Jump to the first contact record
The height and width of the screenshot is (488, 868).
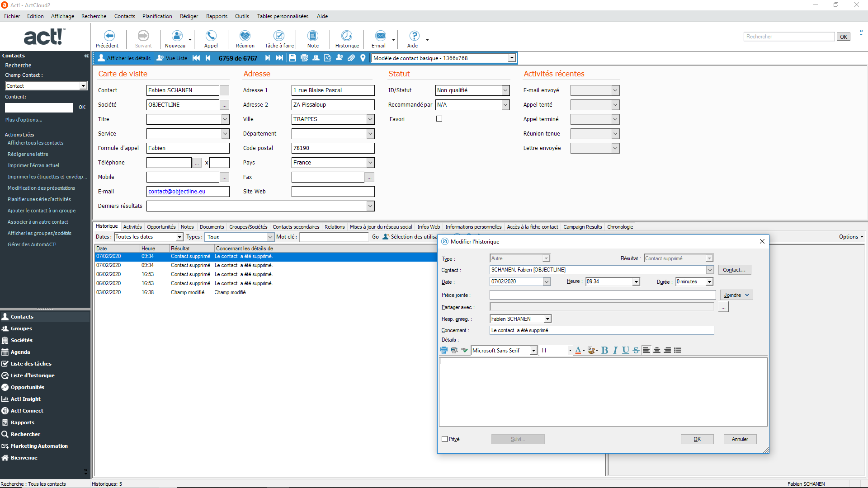click(x=196, y=58)
